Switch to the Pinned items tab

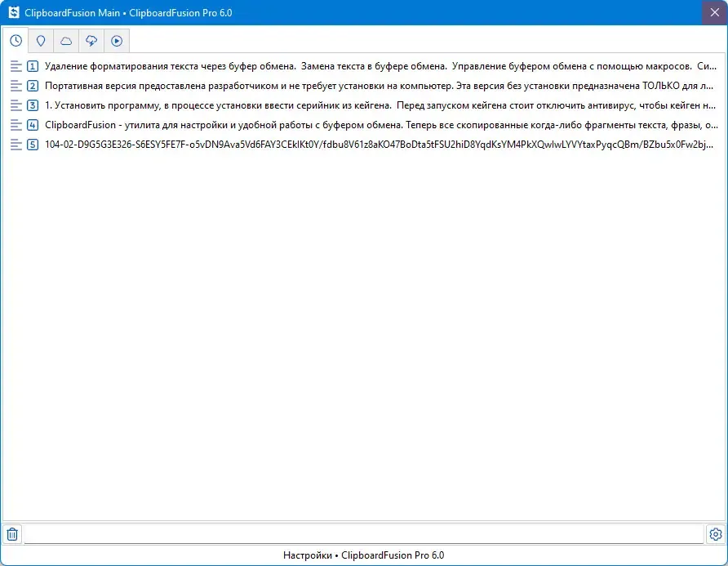click(x=41, y=41)
